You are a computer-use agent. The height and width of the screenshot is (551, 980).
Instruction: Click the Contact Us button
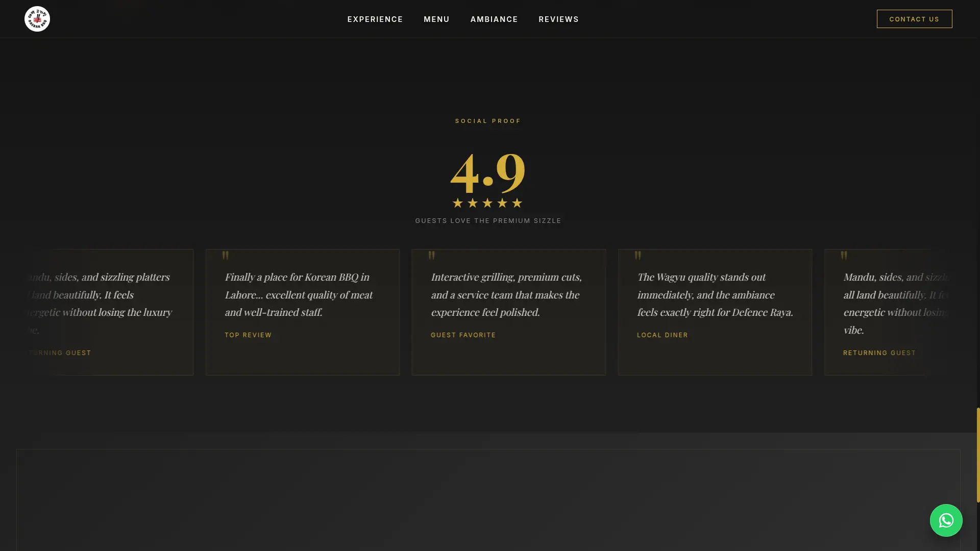pyautogui.click(x=914, y=19)
